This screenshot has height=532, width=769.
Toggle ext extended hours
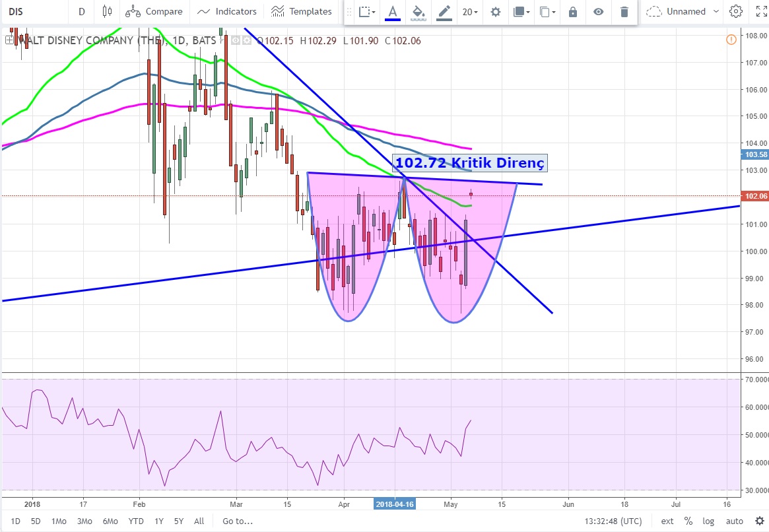click(x=667, y=521)
